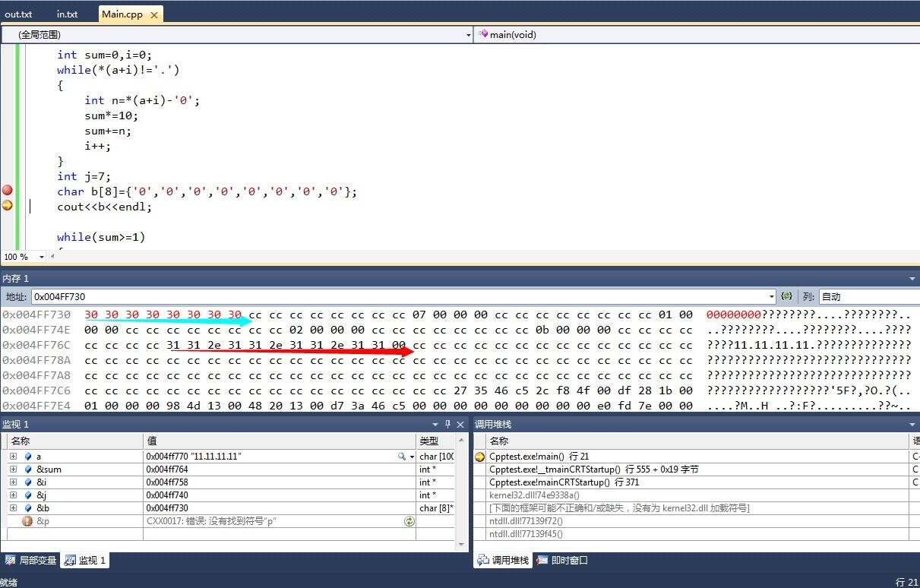Select the 调用堆栈 (Call Stack) tab
This screenshot has height=588, width=920.
(502, 560)
